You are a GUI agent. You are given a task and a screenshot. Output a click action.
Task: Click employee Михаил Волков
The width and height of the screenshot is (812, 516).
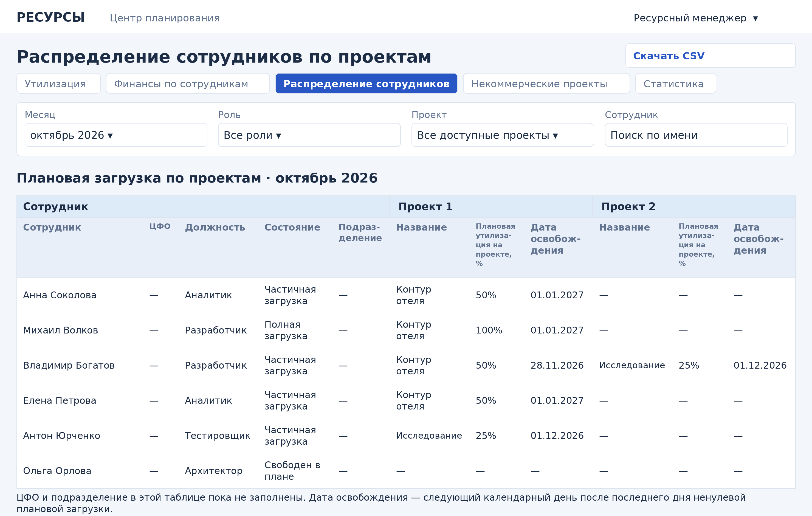click(60, 330)
